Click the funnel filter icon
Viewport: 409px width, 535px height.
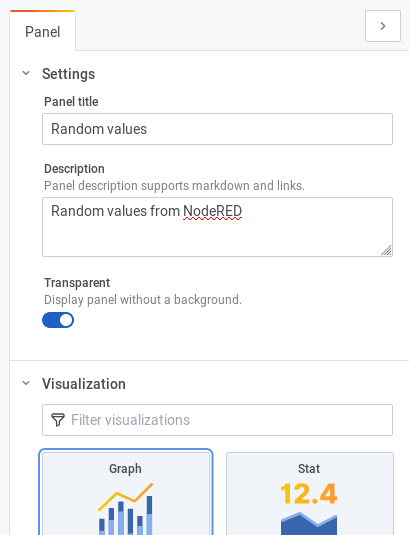point(58,420)
